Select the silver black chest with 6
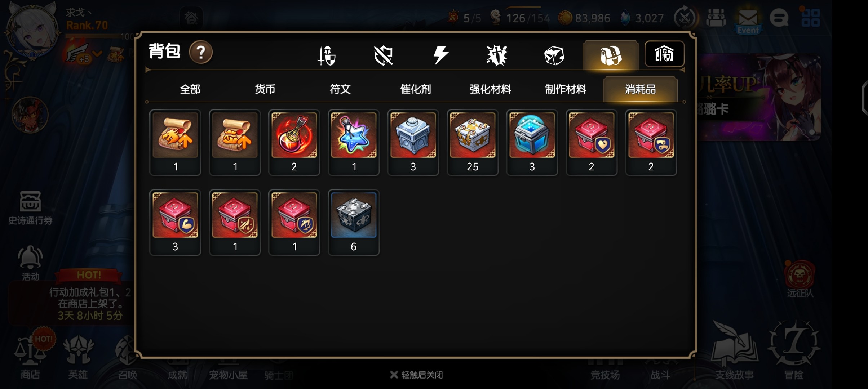 (354, 223)
